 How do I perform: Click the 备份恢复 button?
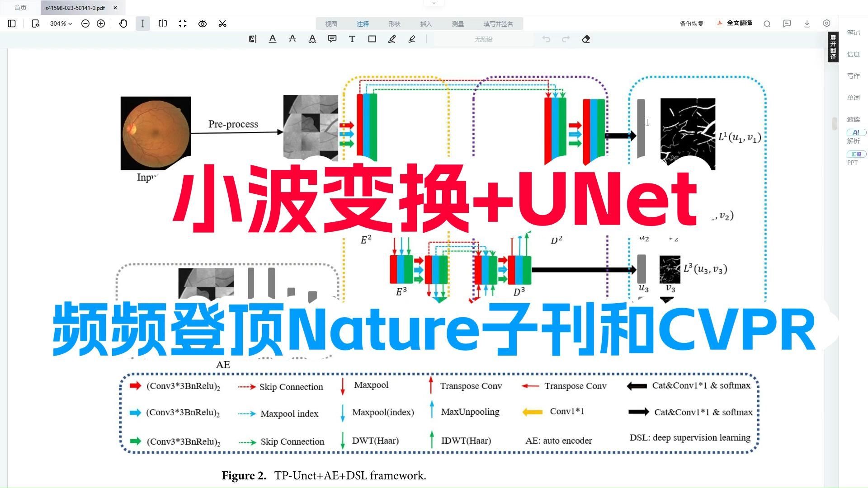692,23
